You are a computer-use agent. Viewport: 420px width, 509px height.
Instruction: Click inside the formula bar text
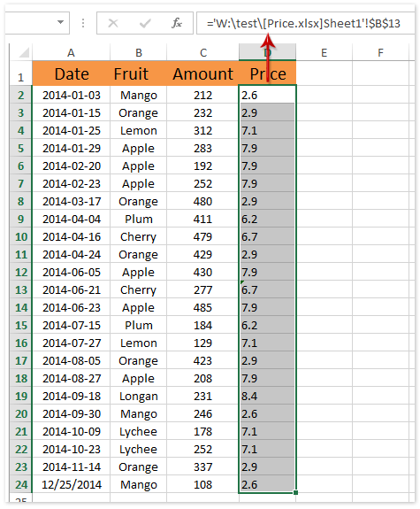(x=303, y=23)
